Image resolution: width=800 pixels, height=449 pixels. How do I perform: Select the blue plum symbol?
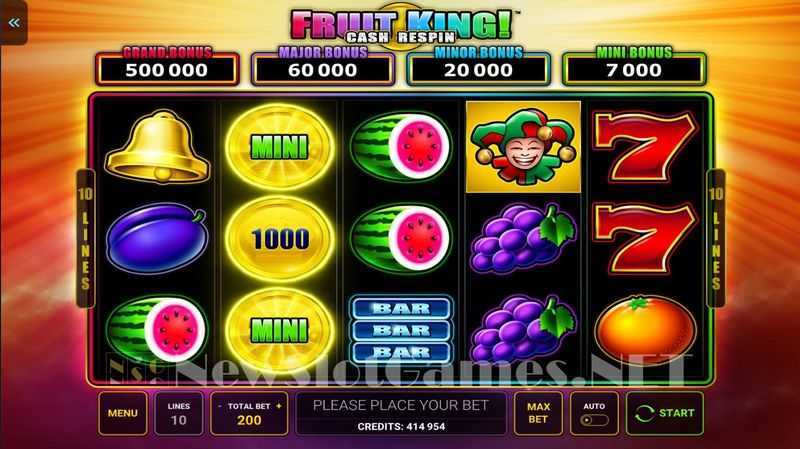pyautogui.click(x=157, y=238)
